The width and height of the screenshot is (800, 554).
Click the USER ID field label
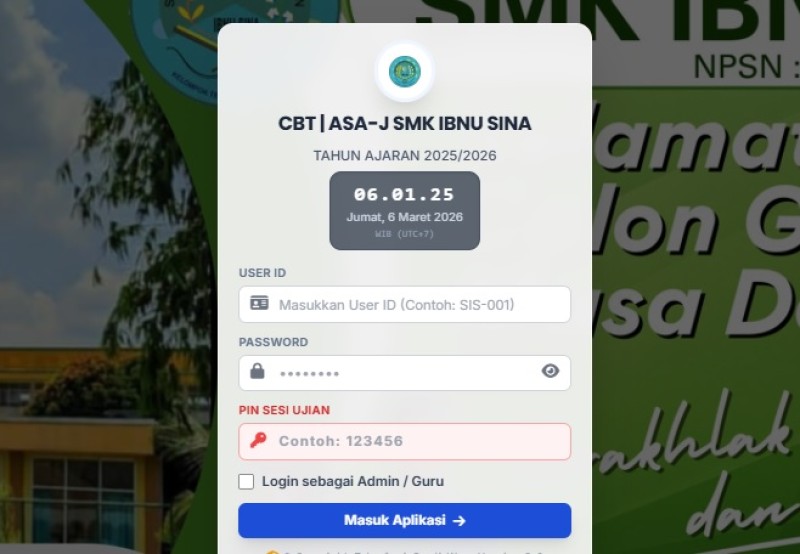click(262, 273)
